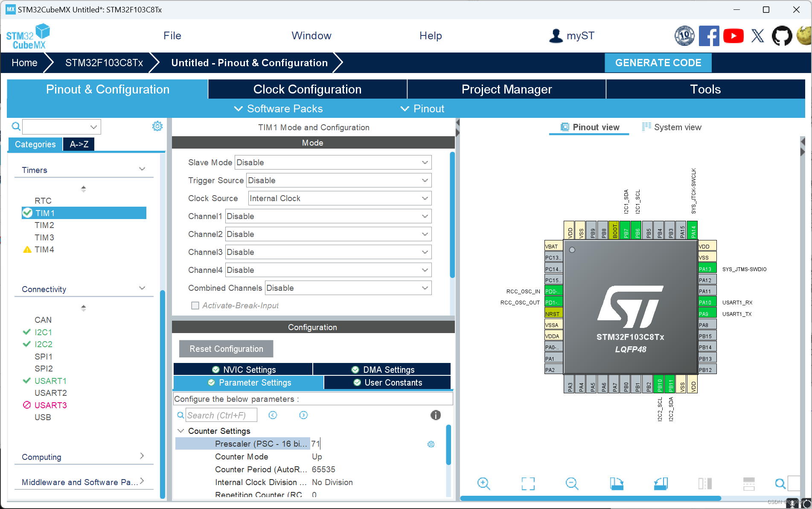
Task: Open the Facebook icon link
Action: [709, 36]
